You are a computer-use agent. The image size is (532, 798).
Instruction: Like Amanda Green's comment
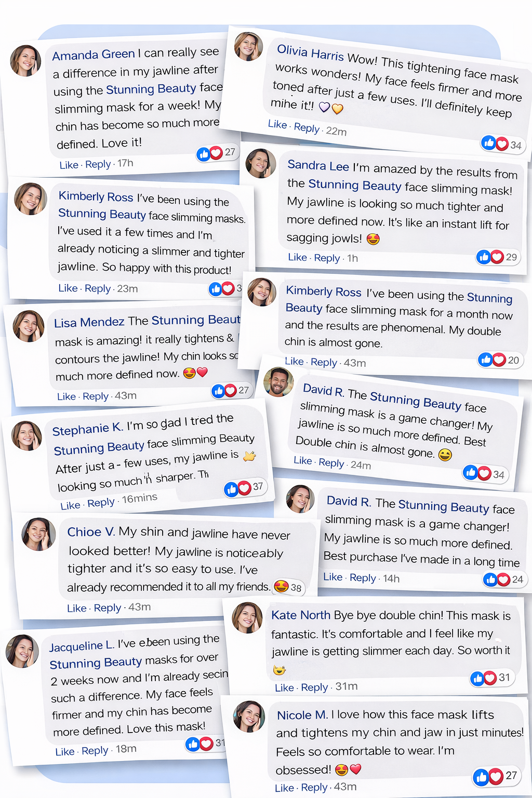point(69,165)
